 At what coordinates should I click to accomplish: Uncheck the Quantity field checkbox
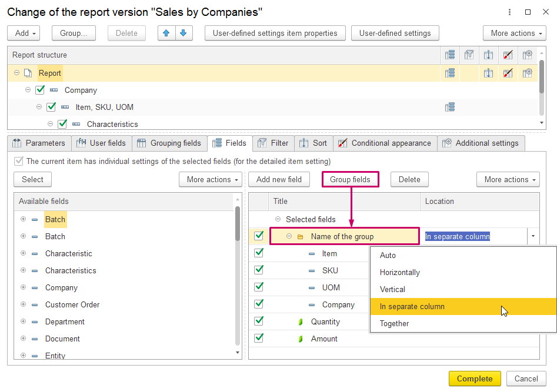[259, 321]
